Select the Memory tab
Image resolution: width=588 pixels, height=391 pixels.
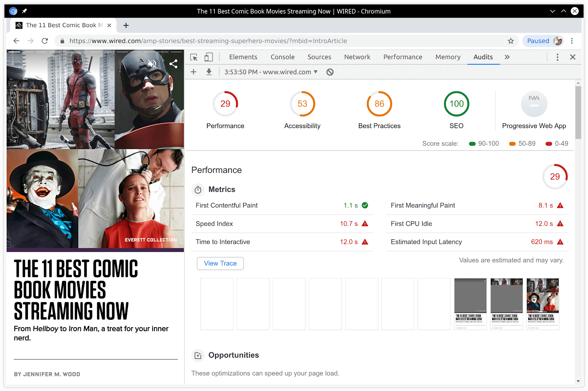[x=448, y=57]
